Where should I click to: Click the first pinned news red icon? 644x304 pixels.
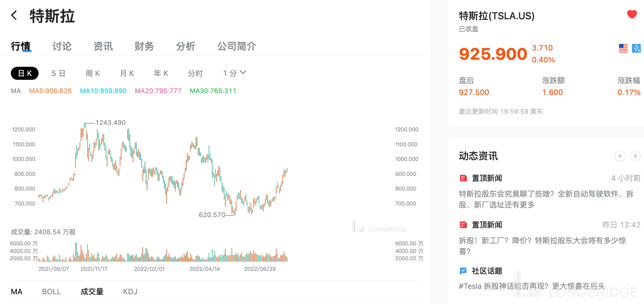click(463, 178)
